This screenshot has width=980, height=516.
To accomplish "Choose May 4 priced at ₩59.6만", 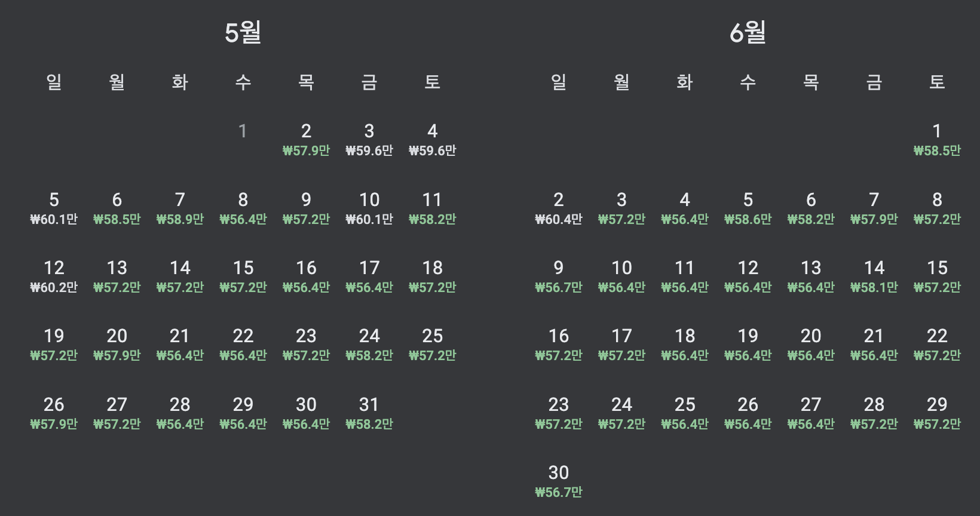I will tap(433, 140).
